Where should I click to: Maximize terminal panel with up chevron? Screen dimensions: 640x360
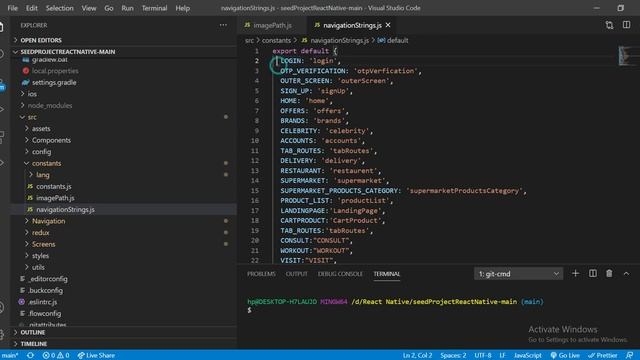626,273
